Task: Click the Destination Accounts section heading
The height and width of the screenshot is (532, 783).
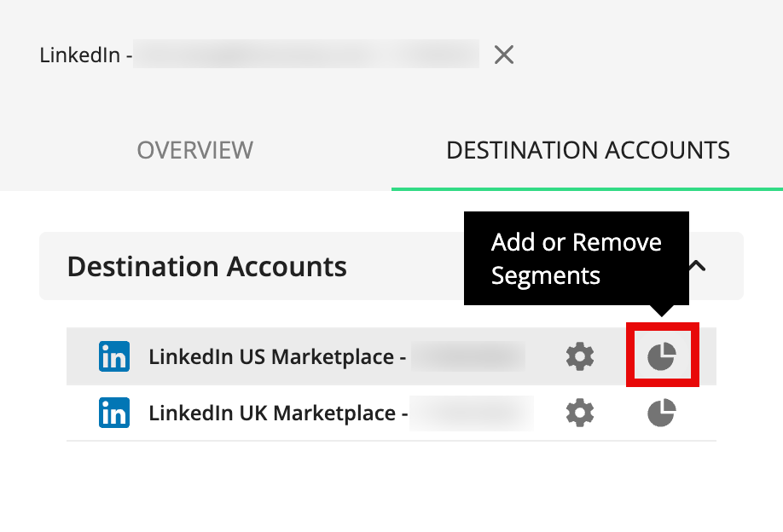Action: [x=206, y=267]
